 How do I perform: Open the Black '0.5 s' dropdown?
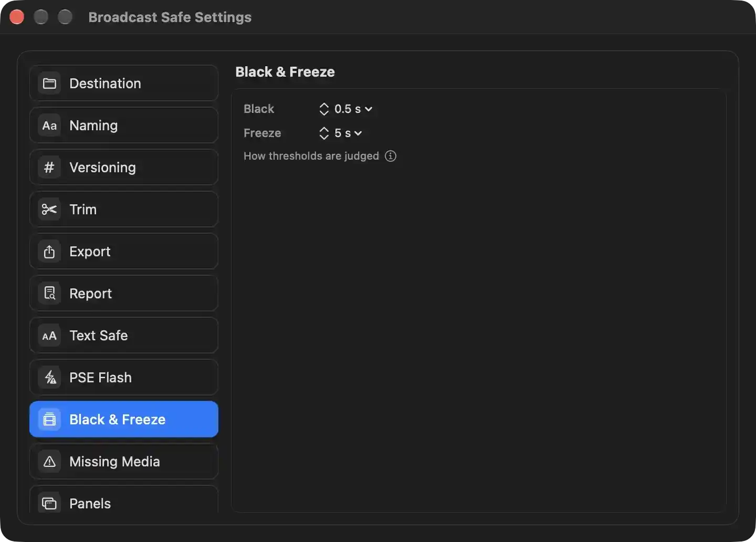pos(353,109)
